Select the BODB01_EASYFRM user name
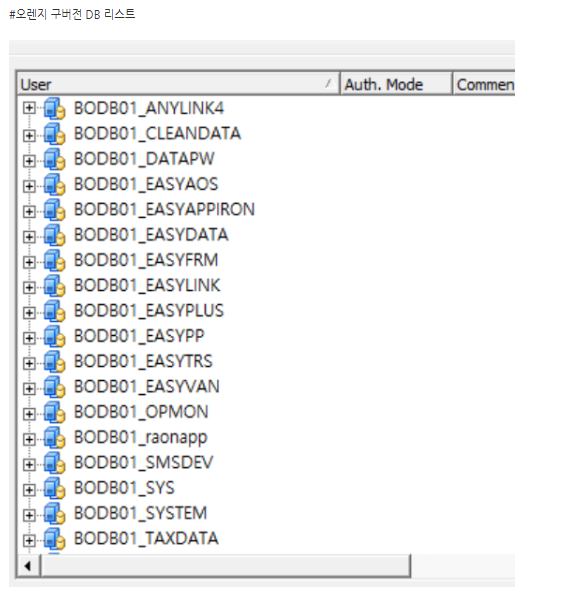 (146, 261)
